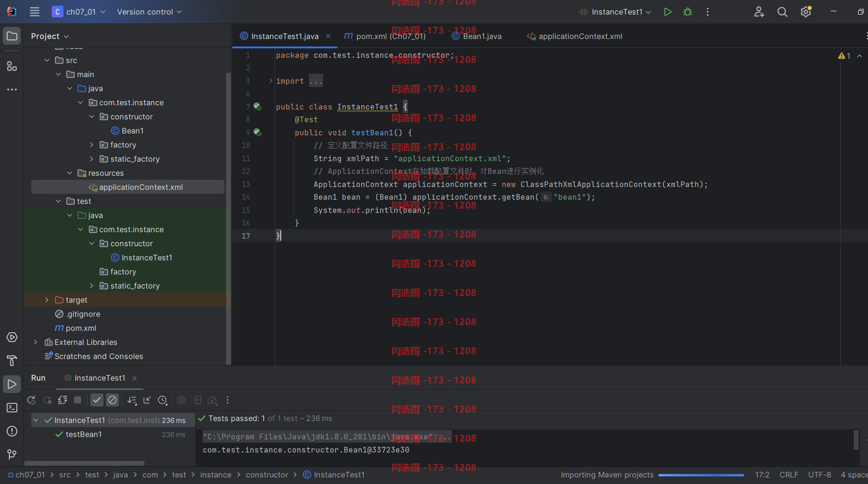Collapse all test results icon
This screenshot has width=868, height=484.
(x=147, y=400)
